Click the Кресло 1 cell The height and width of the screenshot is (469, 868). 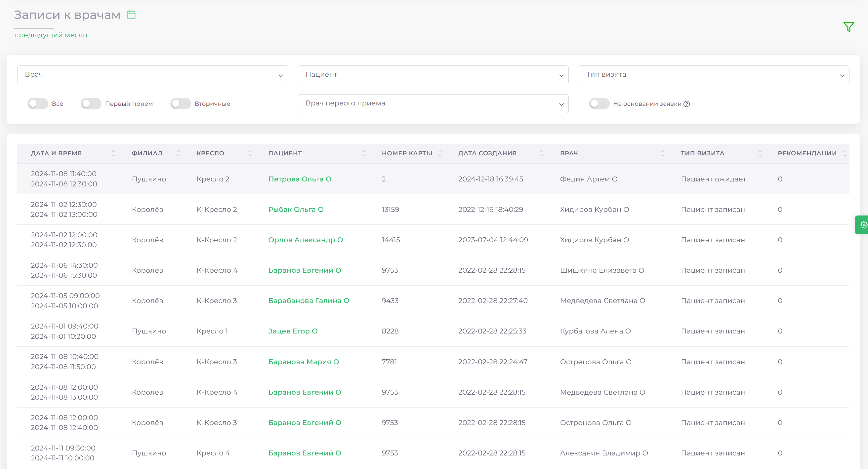point(212,331)
